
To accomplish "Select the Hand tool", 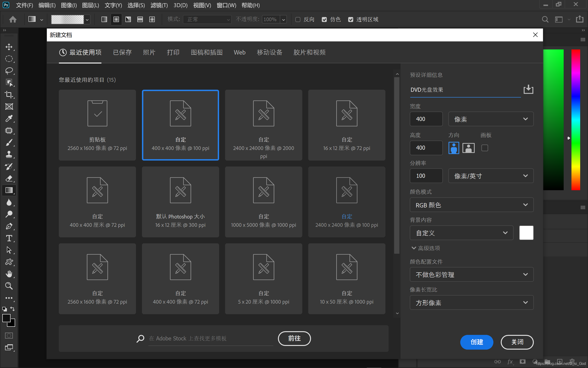I will (x=9, y=274).
